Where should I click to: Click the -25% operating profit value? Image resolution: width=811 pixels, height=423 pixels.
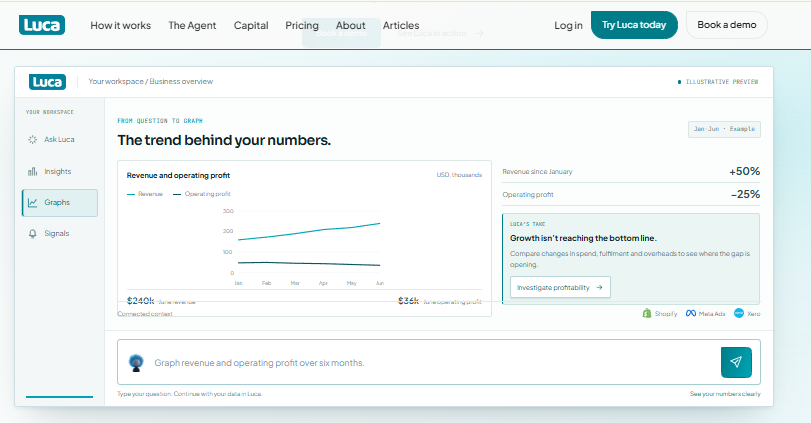pos(745,194)
